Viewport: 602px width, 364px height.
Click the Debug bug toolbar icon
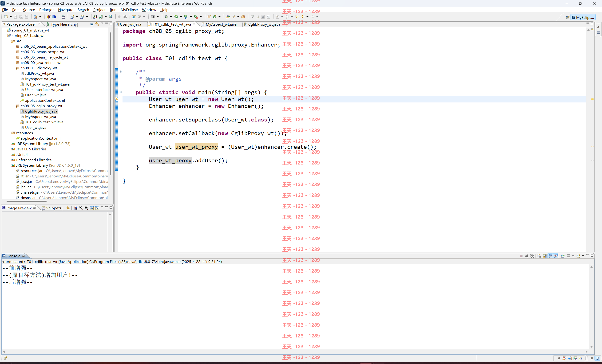click(x=166, y=17)
